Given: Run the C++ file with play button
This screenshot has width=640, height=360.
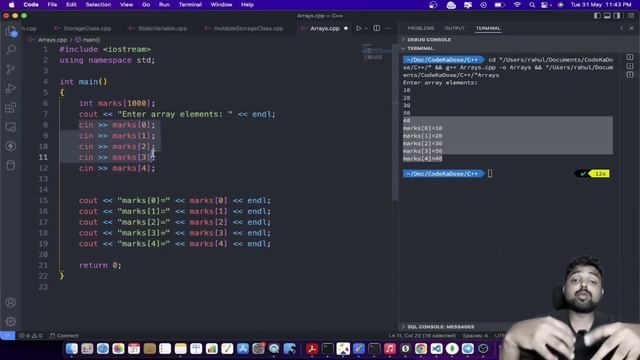Looking at the screenshot, I should (358, 29).
